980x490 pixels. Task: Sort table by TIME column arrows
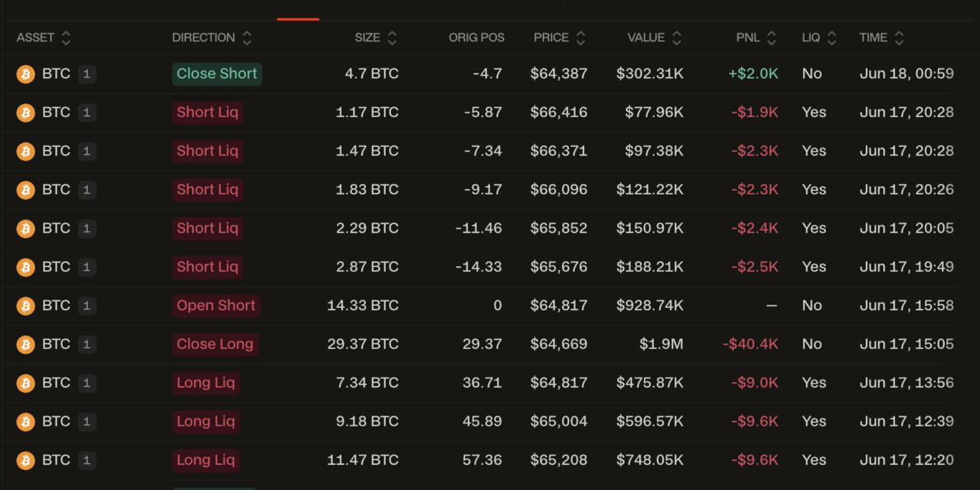pyautogui.click(x=899, y=38)
